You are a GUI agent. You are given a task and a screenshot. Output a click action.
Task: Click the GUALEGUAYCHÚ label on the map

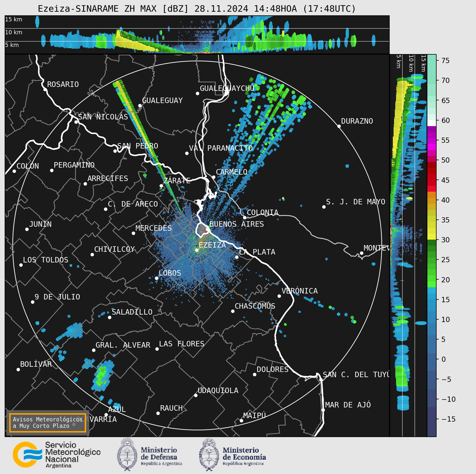tap(227, 88)
